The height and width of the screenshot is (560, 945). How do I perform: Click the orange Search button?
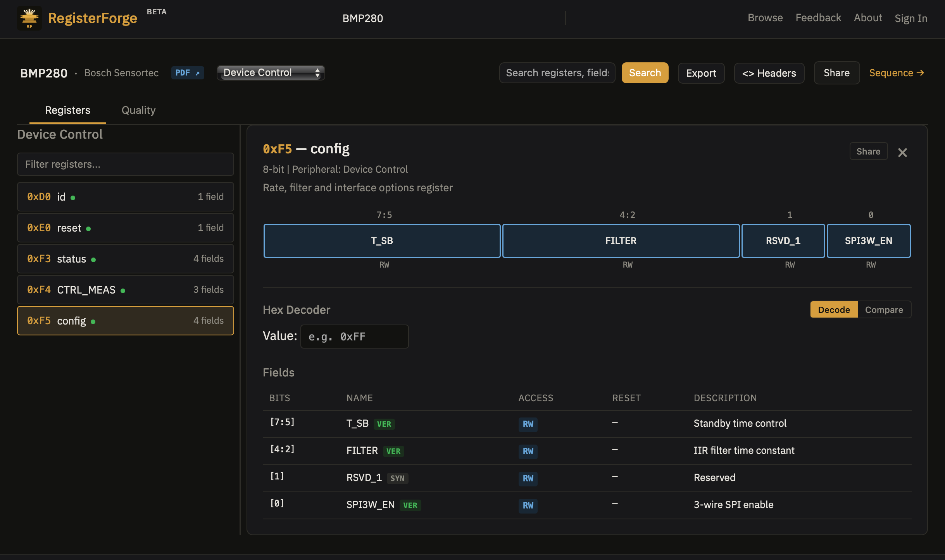click(x=645, y=73)
